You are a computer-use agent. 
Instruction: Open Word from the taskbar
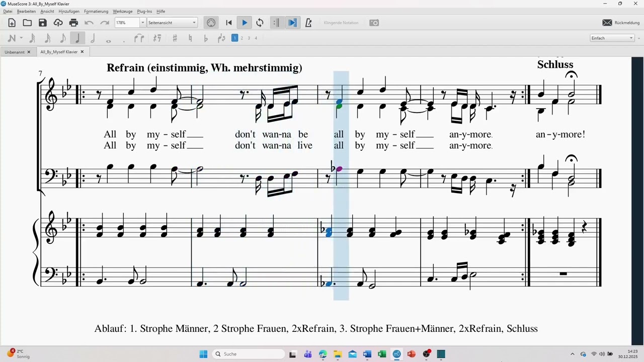click(x=367, y=354)
